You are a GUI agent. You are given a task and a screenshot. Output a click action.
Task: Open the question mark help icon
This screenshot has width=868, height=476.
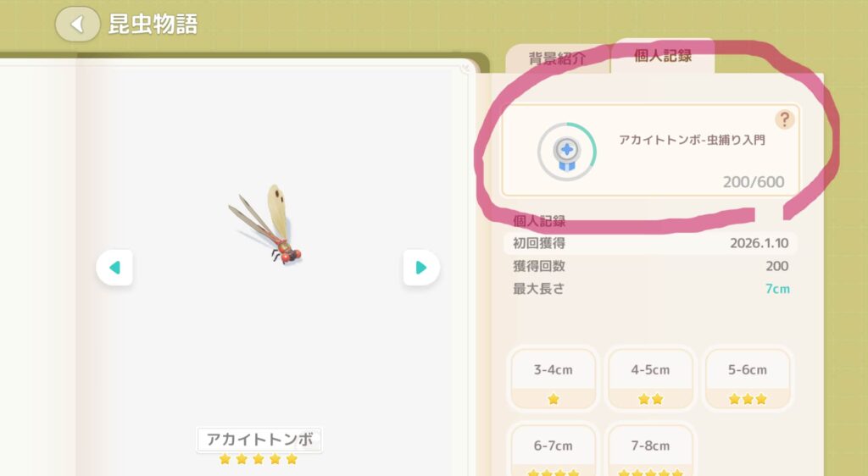tap(784, 119)
